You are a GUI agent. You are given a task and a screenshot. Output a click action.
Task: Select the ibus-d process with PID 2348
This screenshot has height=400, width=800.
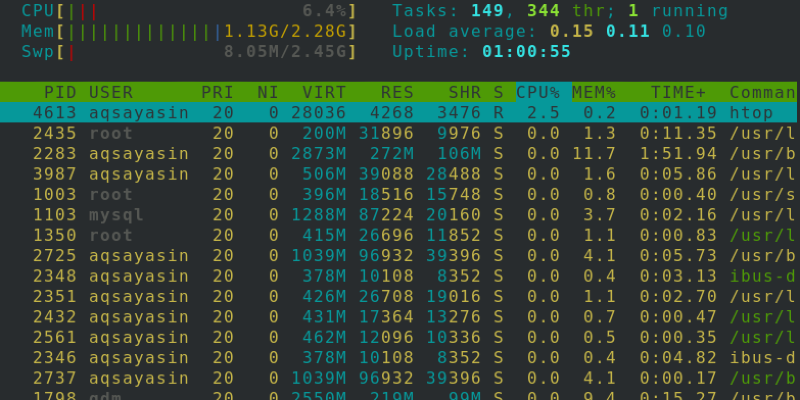pyautogui.click(x=400, y=275)
